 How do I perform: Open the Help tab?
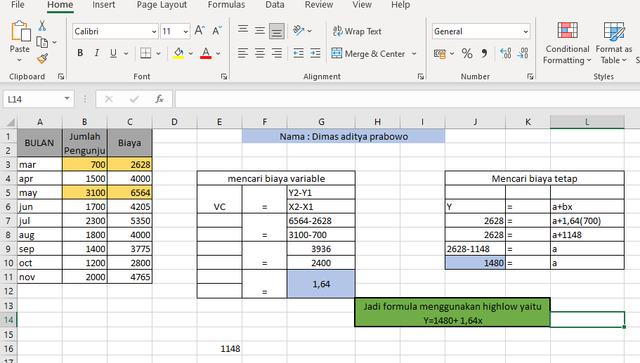[400, 5]
